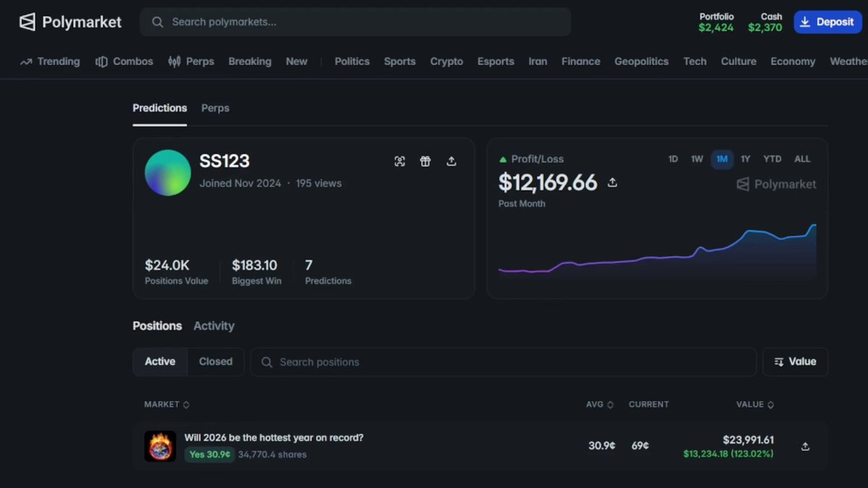Open the New category
868x488 pixels.
[x=297, y=61]
